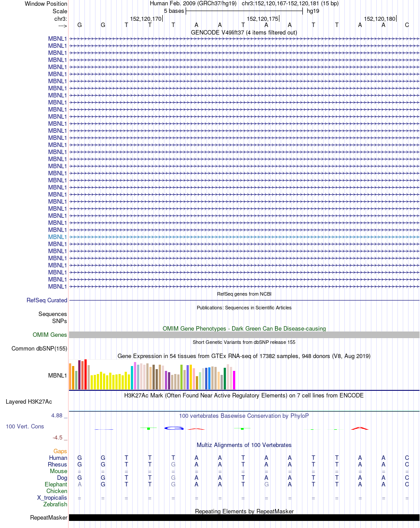Click the 152,120,170 ruler position

click(x=145, y=19)
